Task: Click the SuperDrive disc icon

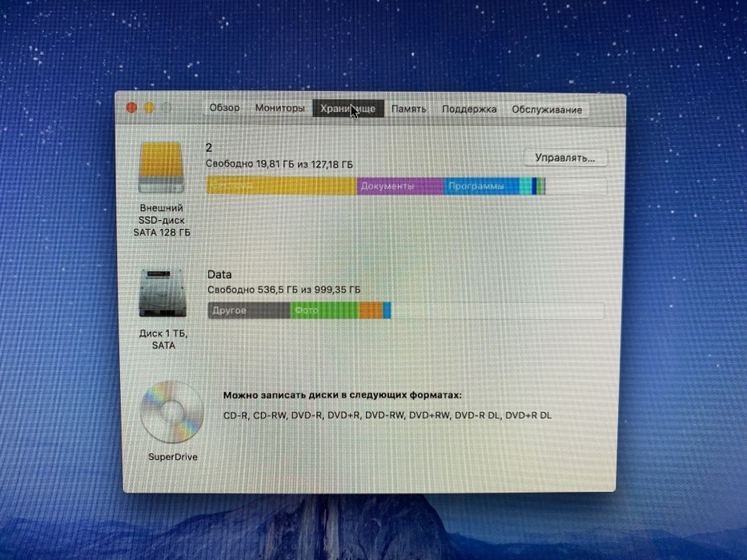Action: 171,411
